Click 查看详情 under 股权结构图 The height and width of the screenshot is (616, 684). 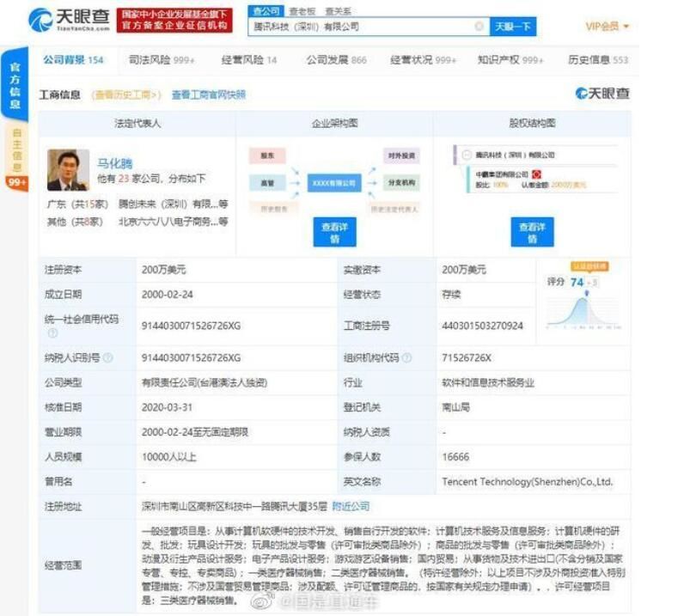click(532, 232)
